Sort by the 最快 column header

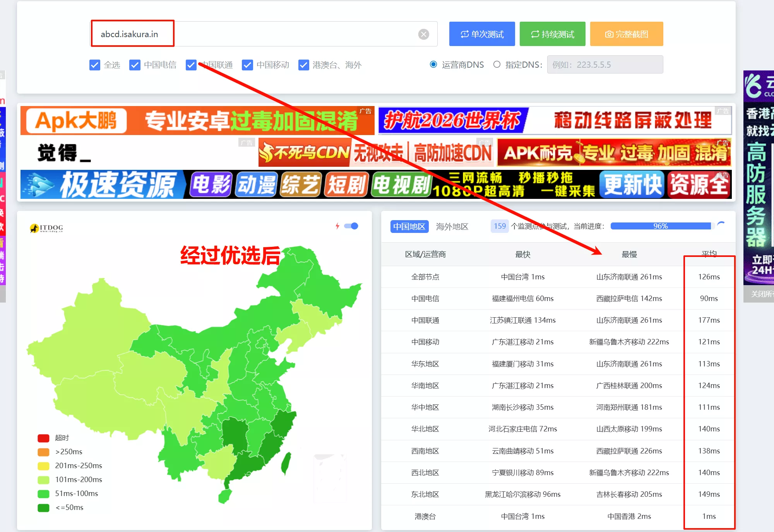522,254
